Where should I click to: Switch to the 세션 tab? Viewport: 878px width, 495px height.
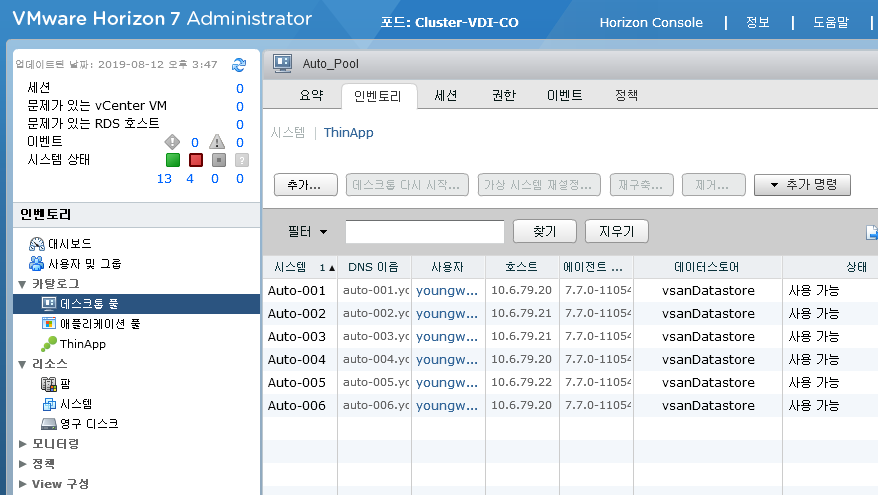pyautogui.click(x=446, y=95)
